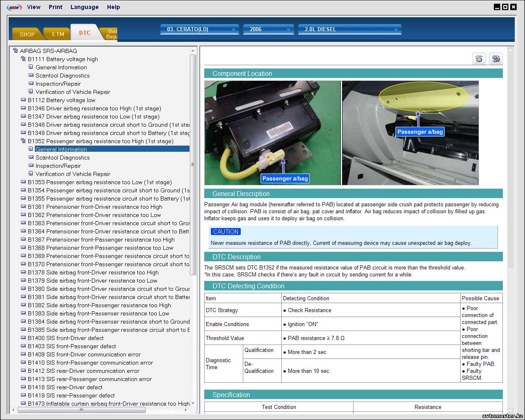This screenshot has height=420, width=525.
Task: Select B1412 SIS rear-Driver communication error
Action: (84, 371)
